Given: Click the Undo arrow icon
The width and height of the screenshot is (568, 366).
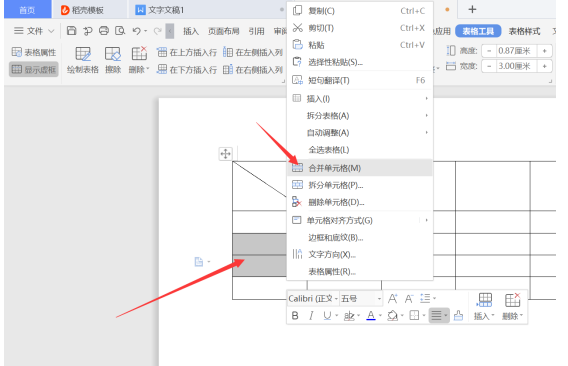Looking at the screenshot, I should pos(137,31).
